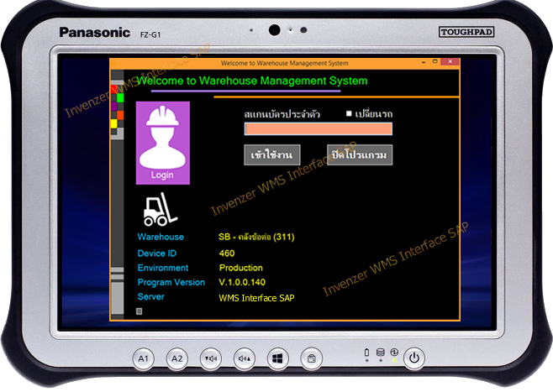553x392 pixels.
Task: Click the warehouse value SB - คลังข้อต่อ (311)
Action: [x=256, y=237]
